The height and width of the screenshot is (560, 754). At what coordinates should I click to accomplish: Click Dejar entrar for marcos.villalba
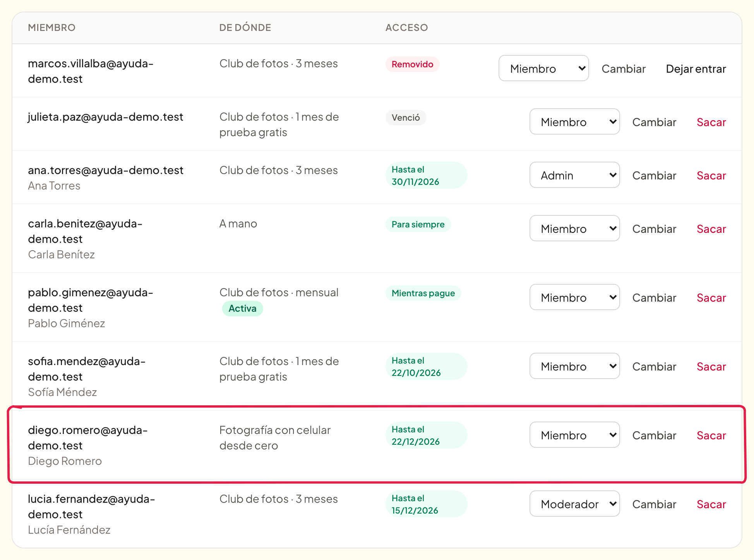[696, 69]
